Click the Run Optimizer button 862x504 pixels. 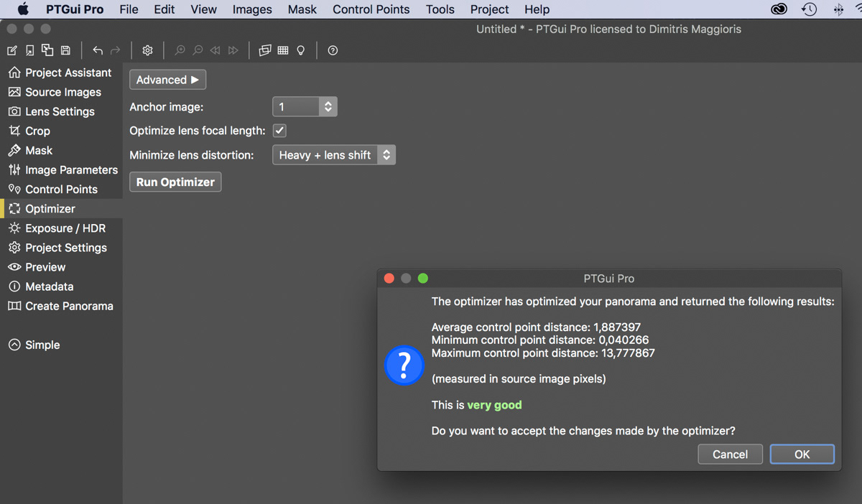pyautogui.click(x=175, y=182)
